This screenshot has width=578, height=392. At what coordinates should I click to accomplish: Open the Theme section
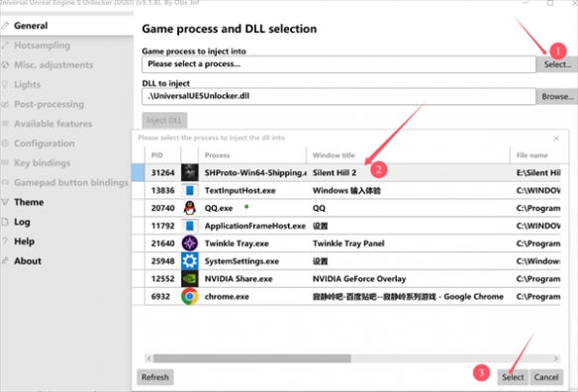29,202
